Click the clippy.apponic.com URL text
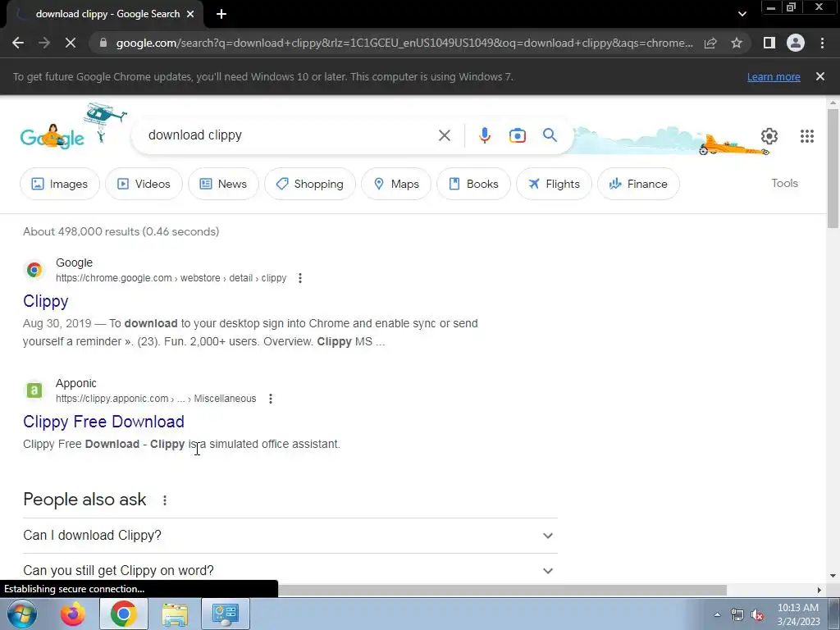 pyautogui.click(x=156, y=399)
